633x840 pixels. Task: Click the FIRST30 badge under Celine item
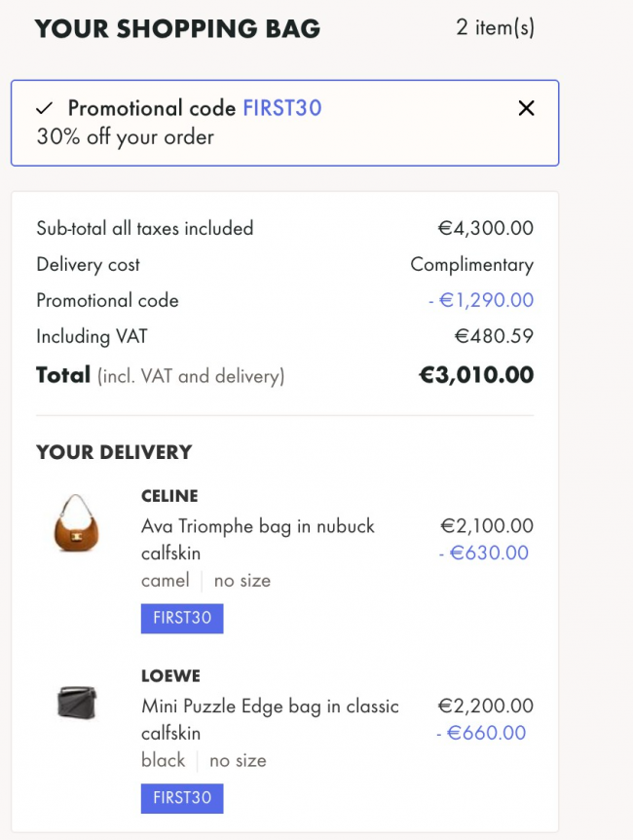[182, 619]
